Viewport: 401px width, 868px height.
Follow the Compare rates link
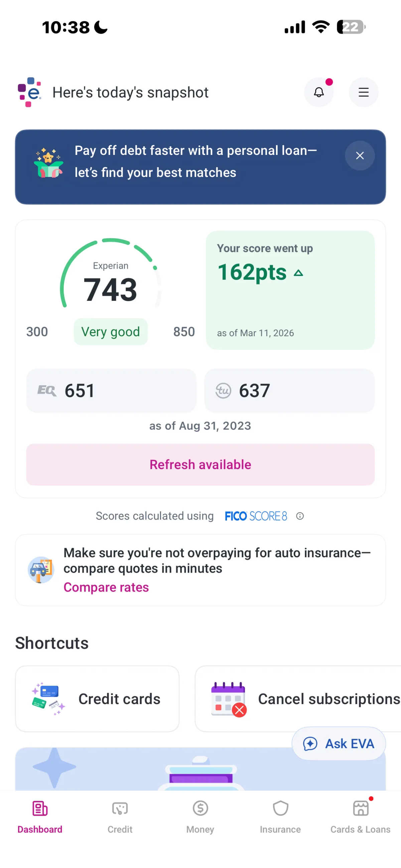106,587
